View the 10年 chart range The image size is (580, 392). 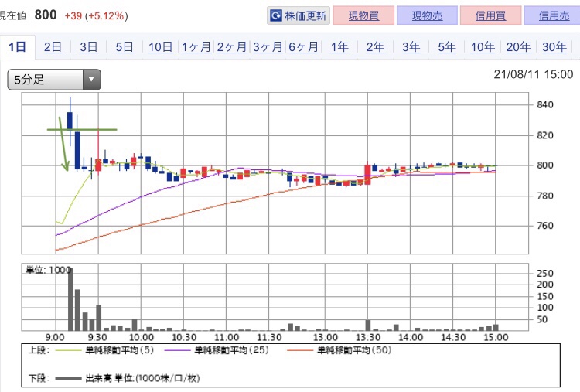483,47
